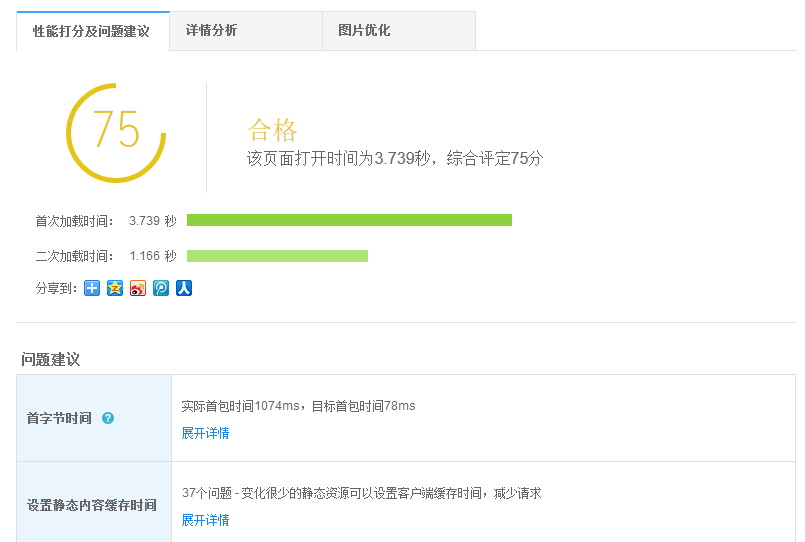This screenshot has width=805, height=542.
Task: Select the 设置静态内容缓存时间 row label
Action: pos(91,505)
